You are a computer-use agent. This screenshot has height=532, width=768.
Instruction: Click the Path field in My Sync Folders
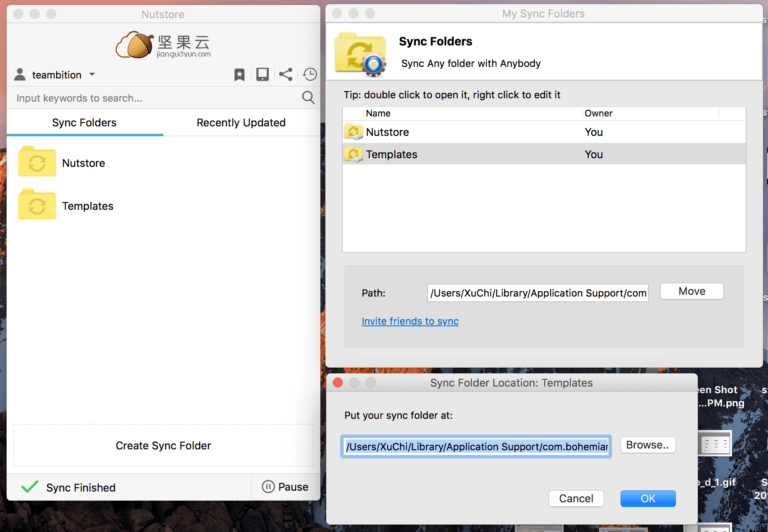point(538,293)
